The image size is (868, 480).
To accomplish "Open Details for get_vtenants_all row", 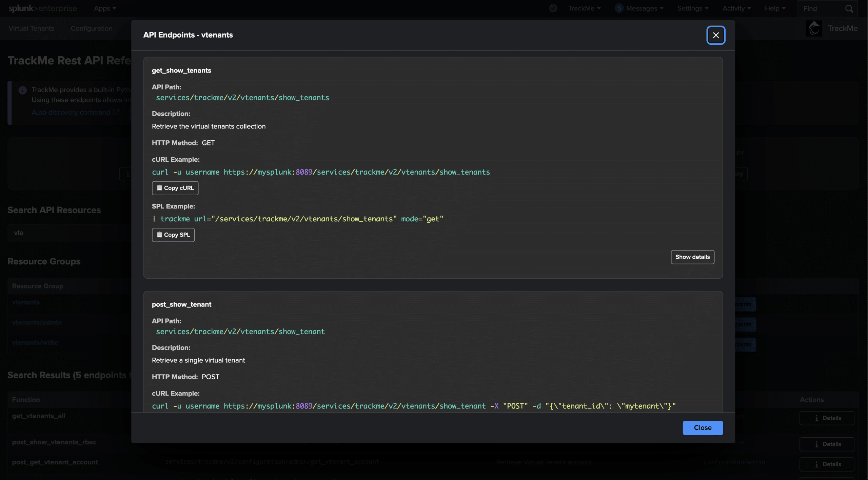I will (x=826, y=418).
